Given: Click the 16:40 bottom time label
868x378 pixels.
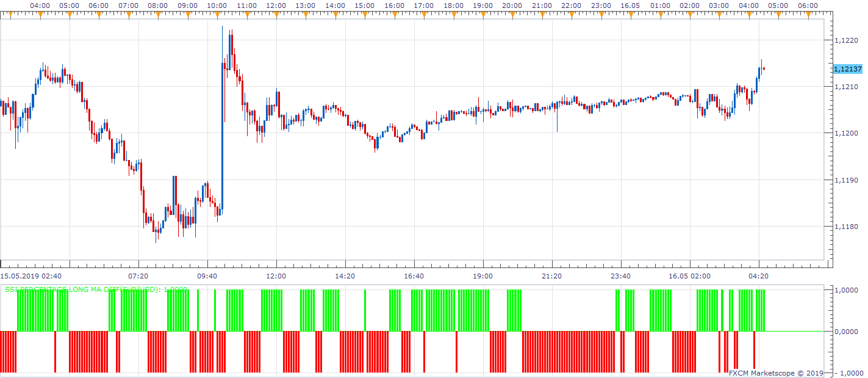Looking at the screenshot, I should click(x=414, y=276).
